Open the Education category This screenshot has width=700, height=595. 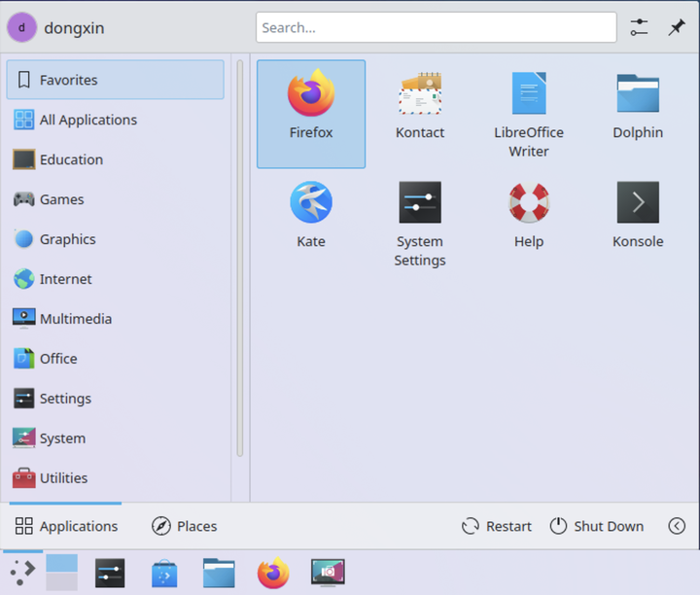pos(115,159)
